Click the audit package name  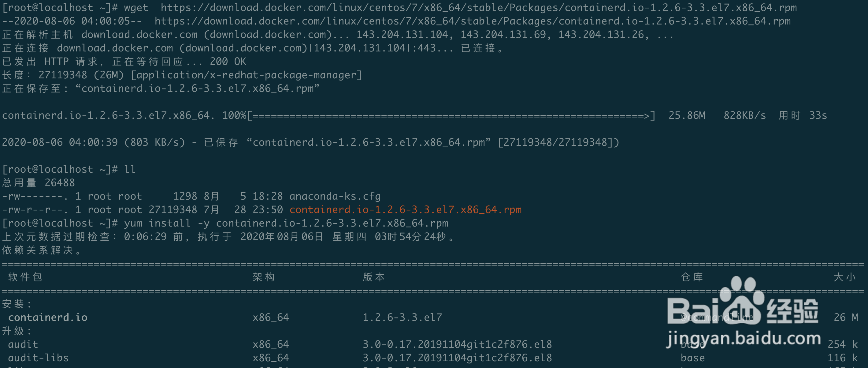23,344
